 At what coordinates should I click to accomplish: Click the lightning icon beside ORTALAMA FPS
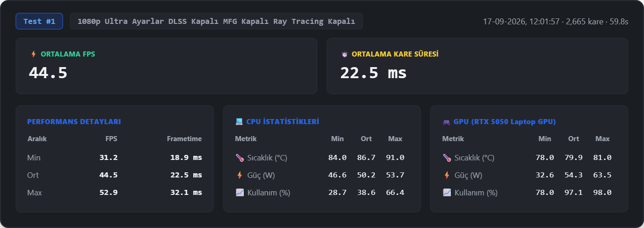(x=33, y=54)
